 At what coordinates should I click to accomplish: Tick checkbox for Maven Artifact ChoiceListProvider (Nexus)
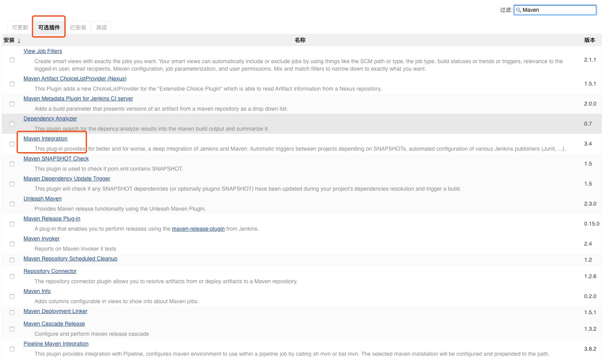pos(12,84)
